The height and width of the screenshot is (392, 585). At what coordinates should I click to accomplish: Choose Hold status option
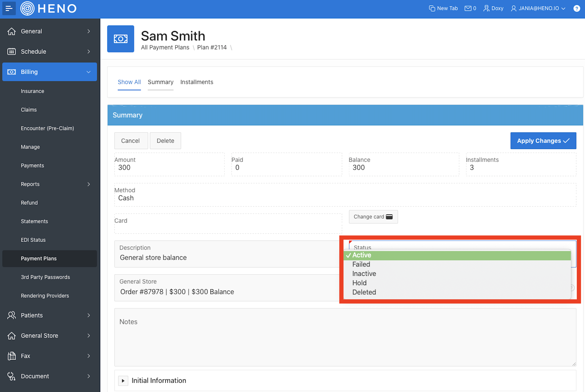pyautogui.click(x=359, y=283)
